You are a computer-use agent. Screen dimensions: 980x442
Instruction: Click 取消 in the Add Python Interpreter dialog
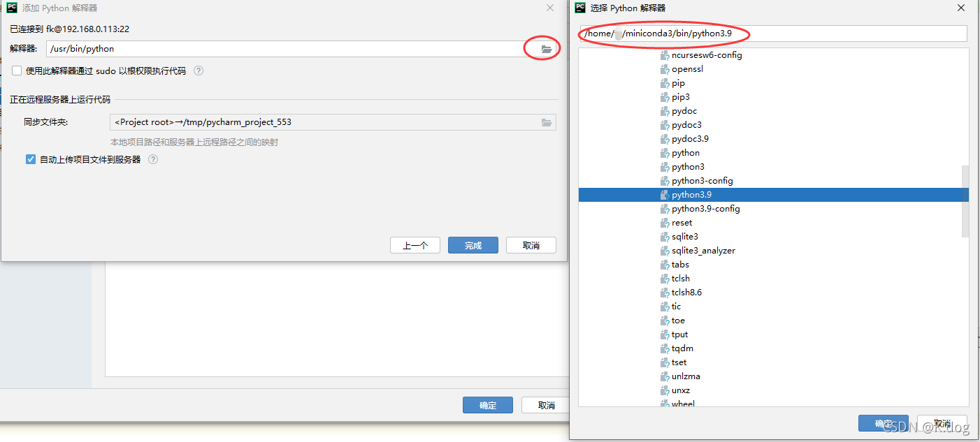click(531, 245)
